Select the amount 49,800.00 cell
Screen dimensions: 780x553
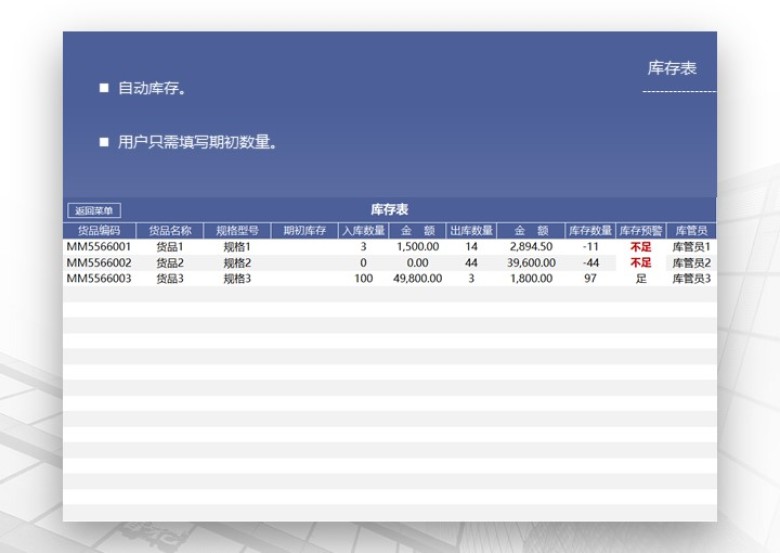[417, 278]
